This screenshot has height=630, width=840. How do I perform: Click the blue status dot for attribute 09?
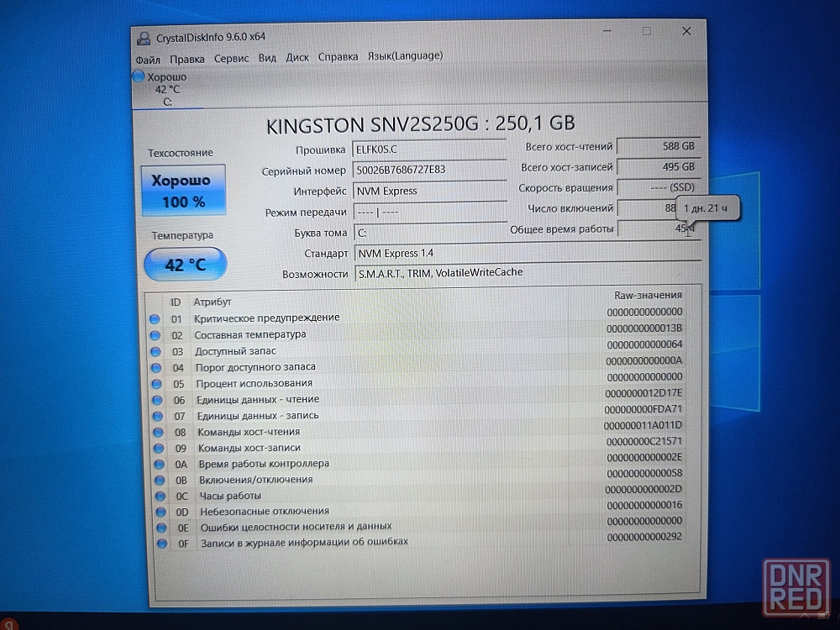tap(159, 449)
